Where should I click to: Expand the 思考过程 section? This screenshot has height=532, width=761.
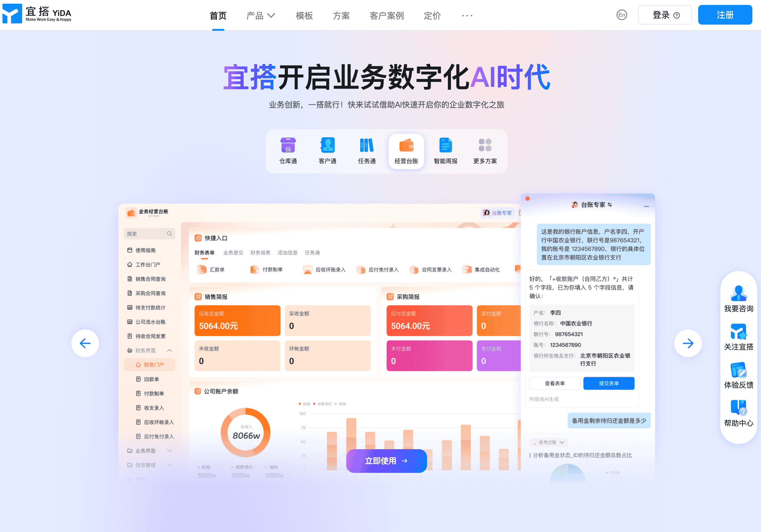point(549,442)
